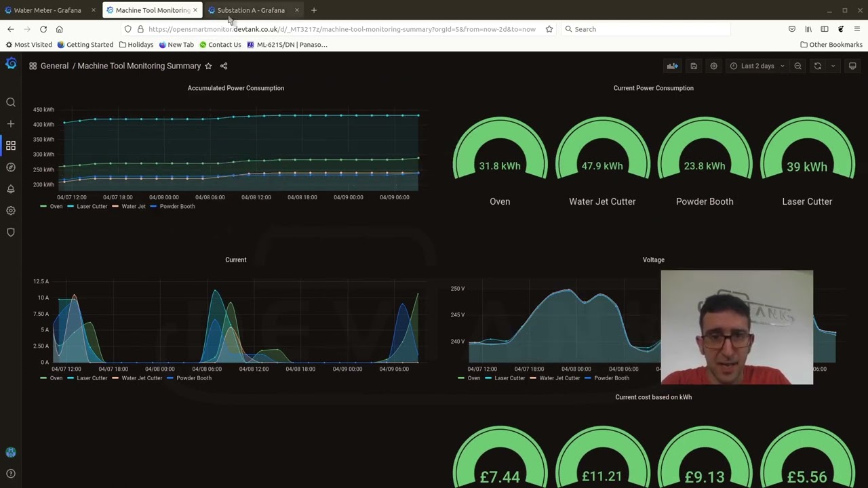Open browser home page icon
The image size is (868, 488).
[x=60, y=29]
